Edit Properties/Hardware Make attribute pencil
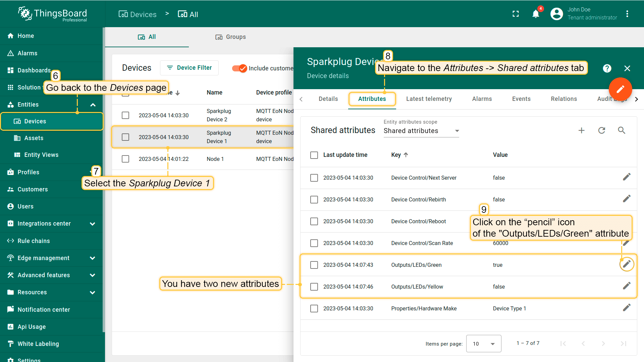The image size is (644, 362). [x=626, y=308]
